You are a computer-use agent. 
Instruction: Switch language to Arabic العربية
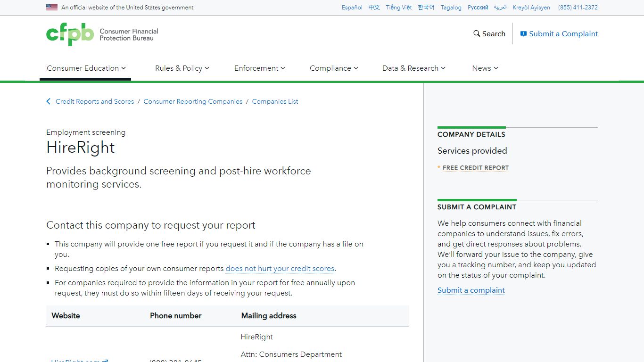coord(500,8)
